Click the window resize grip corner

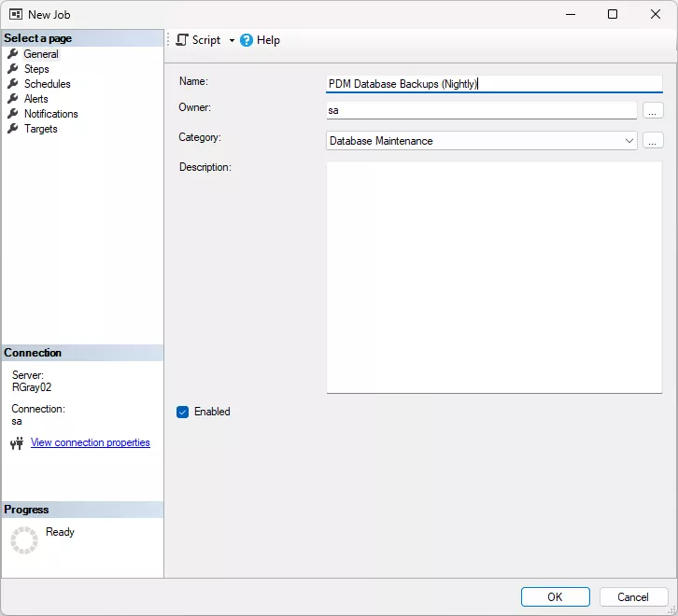pyautogui.click(x=671, y=609)
